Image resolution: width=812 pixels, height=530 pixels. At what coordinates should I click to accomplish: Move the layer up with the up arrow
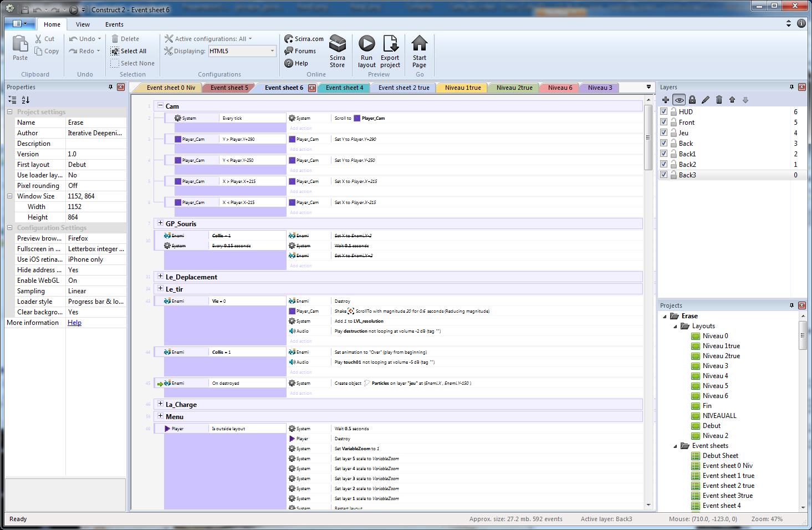coord(732,100)
